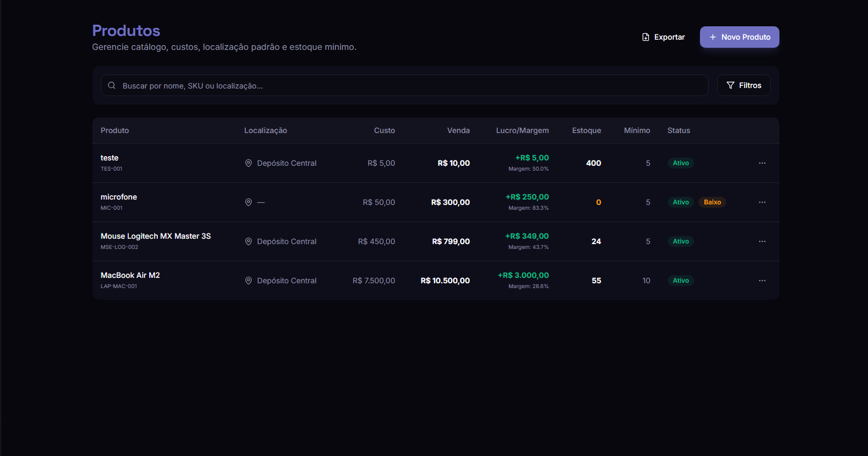This screenshot has height=456, width=868.
Task: Click the Ativo status badge for teste
Action: click(x=681, y=163)
